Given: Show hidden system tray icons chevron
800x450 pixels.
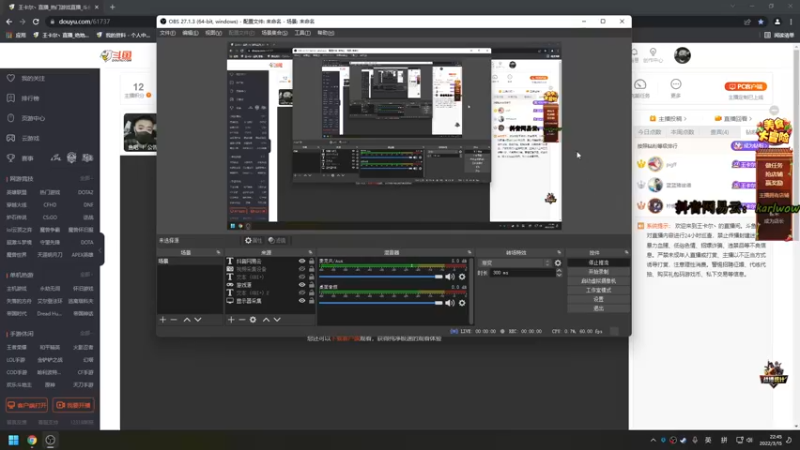Looking at the screenshot, I should click(653, 440).
